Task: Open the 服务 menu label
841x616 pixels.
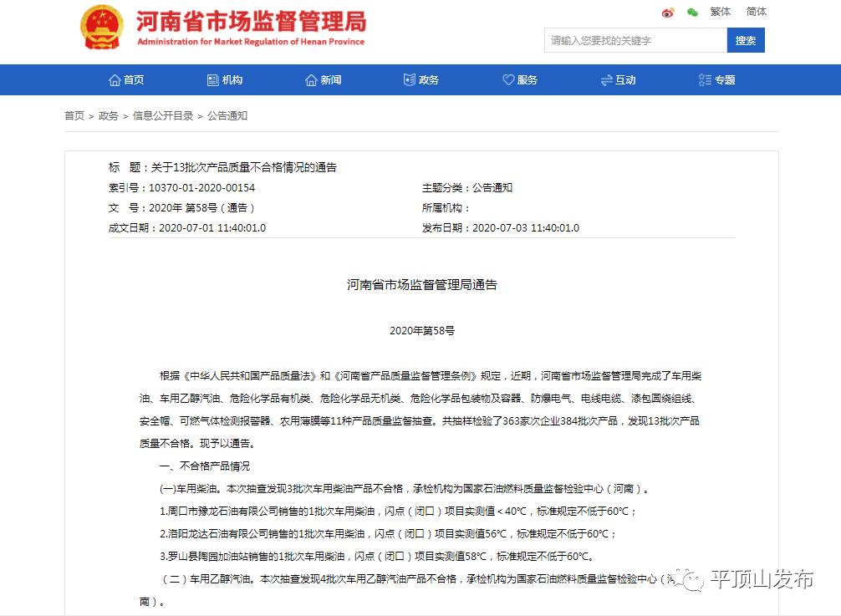Action: (x=528, y=80)
